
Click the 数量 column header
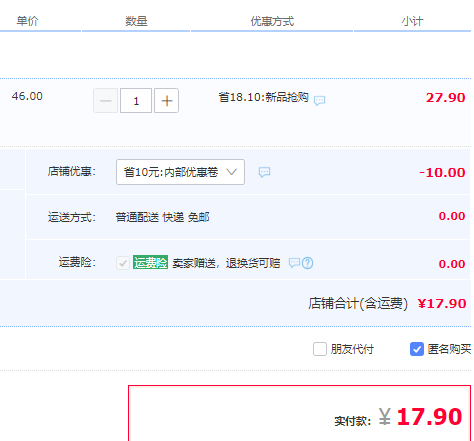[x=136, y=21]
